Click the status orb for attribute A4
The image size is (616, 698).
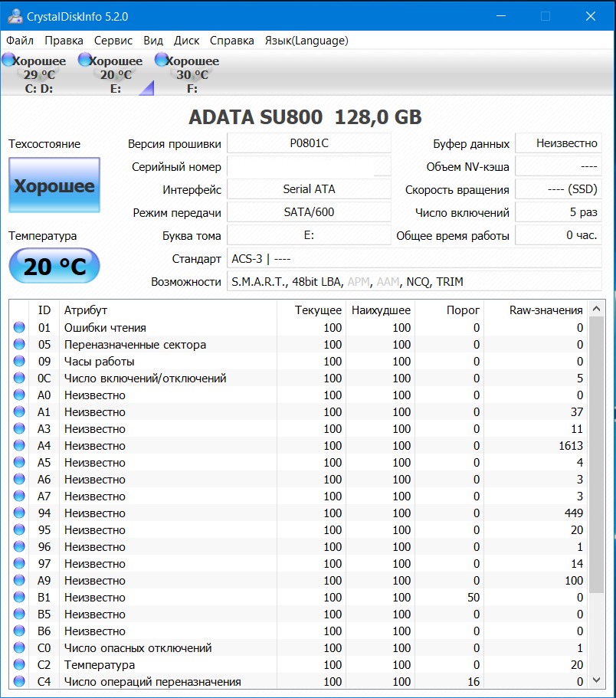click(x=19, y=445)
